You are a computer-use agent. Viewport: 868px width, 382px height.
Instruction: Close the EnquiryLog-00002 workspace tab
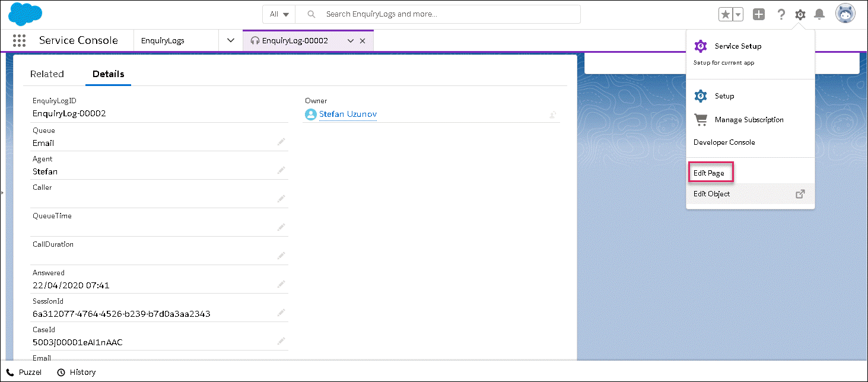(363, 41)
